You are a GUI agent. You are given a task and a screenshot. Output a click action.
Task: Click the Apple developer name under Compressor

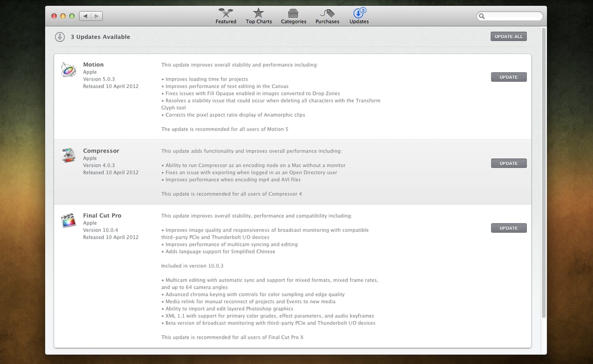(90, 158)
